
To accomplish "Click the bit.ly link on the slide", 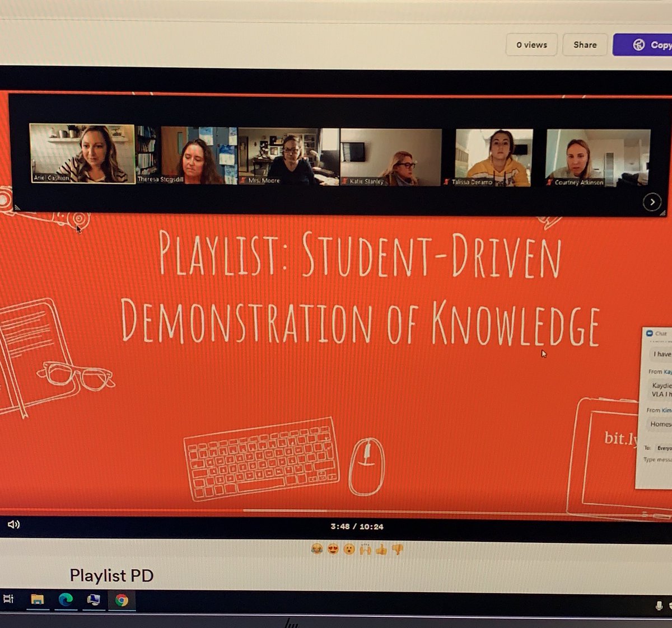I will pos(620,438).
